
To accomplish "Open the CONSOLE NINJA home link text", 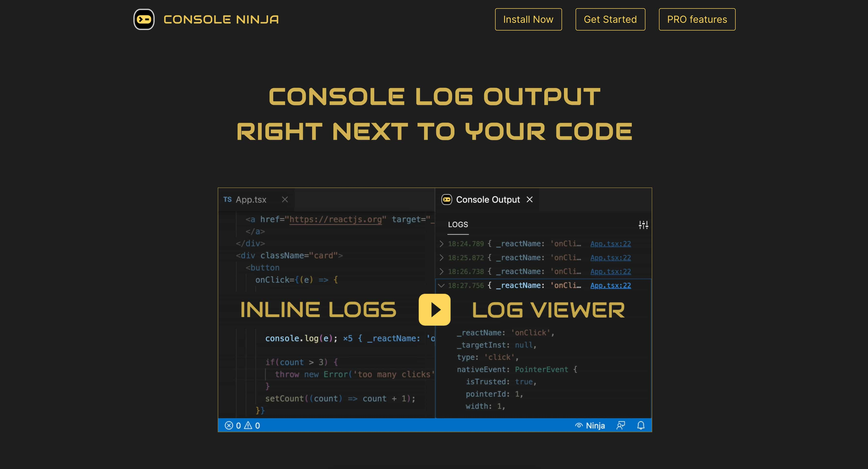I will point(221,20).
